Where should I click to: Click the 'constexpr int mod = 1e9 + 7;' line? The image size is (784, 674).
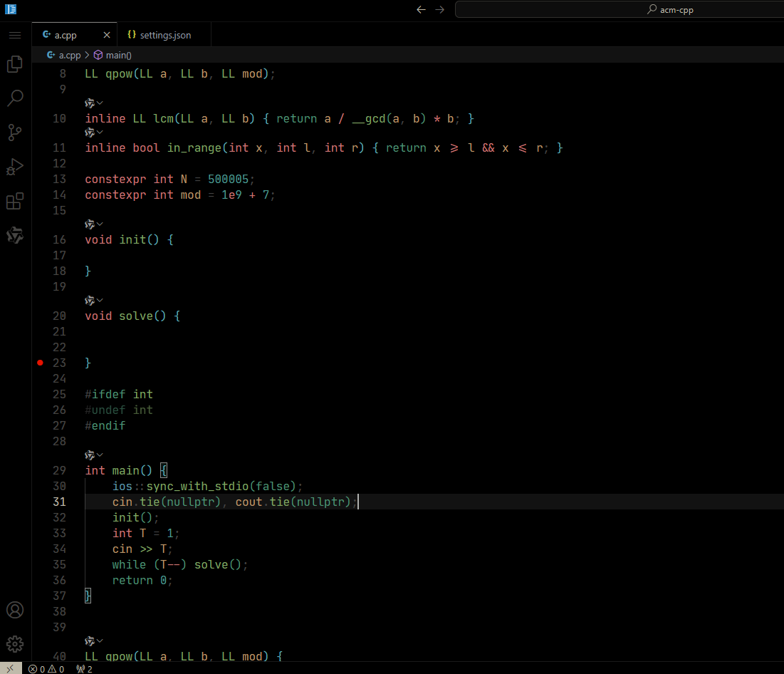point(180,195)
